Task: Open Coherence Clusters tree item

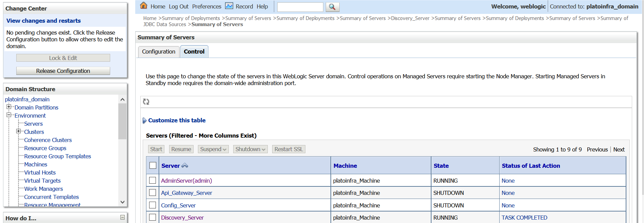Action: coord(48,140)
